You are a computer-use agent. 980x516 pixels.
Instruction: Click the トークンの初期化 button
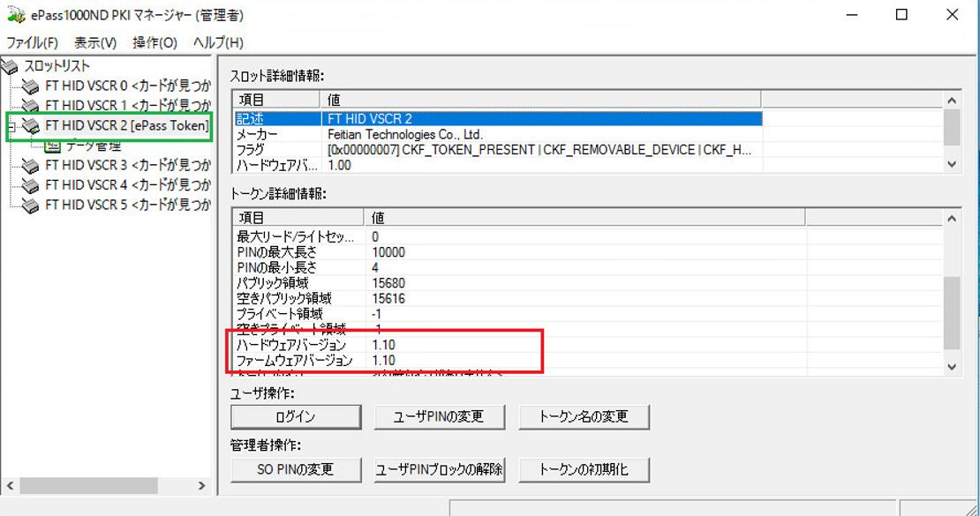point(584,469)
